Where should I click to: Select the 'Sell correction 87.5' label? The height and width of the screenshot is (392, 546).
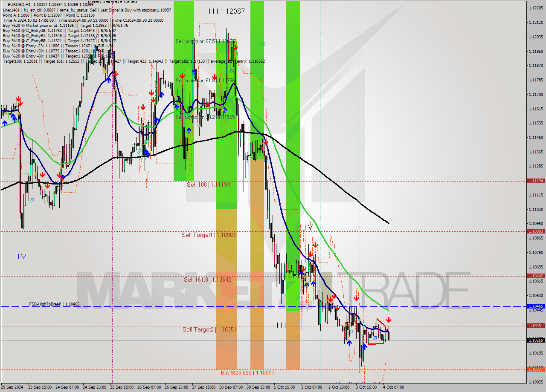205,41
